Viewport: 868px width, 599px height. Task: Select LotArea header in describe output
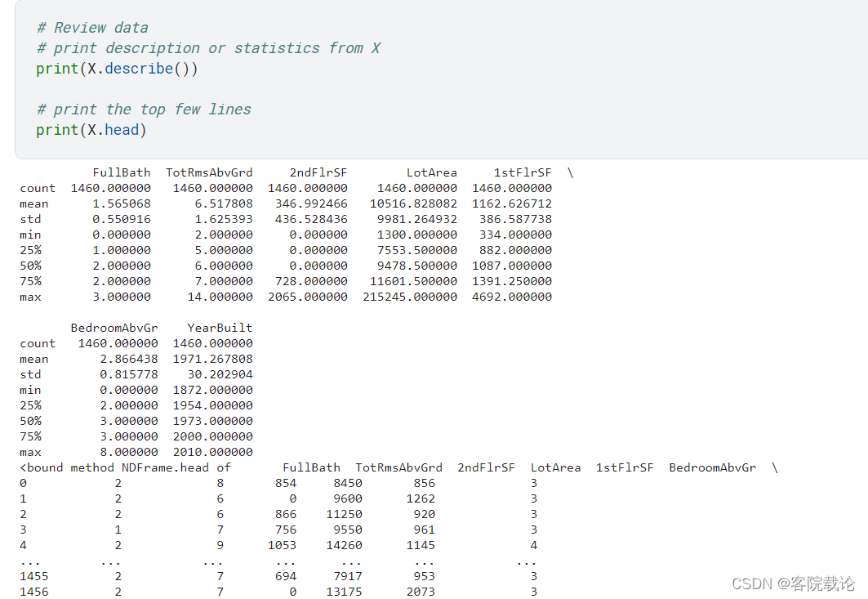pyautogui.click(x=432, y=173)
